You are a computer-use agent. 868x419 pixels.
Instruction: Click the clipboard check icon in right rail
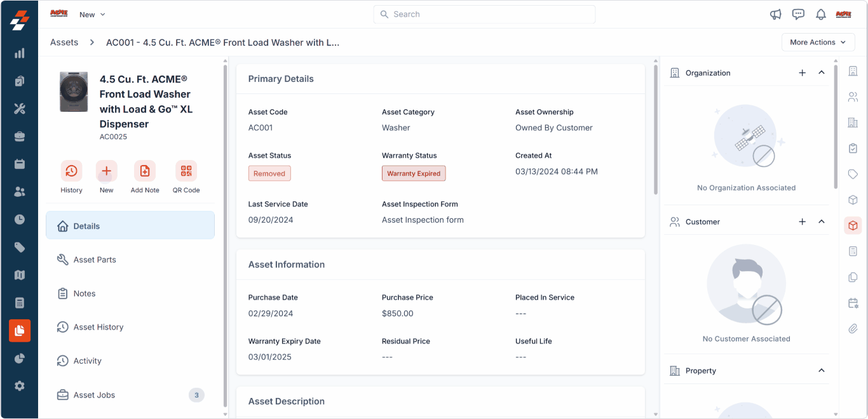point(853,149)
